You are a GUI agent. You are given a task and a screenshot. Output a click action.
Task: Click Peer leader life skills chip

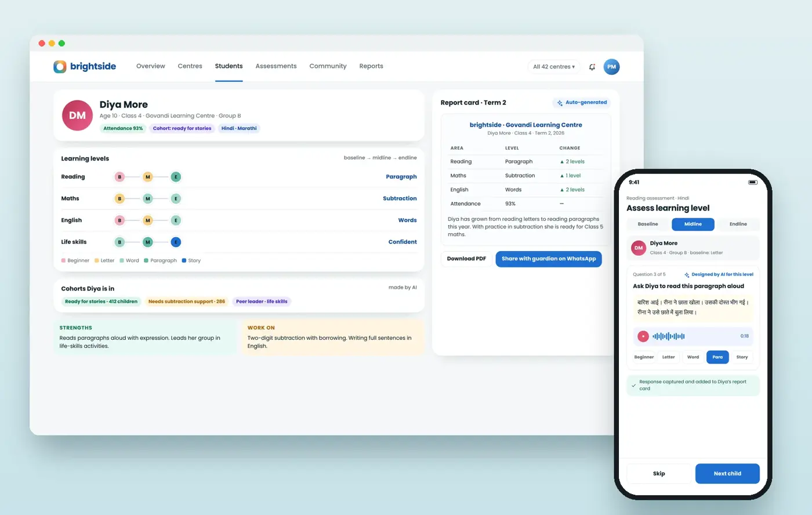point(262,302)
